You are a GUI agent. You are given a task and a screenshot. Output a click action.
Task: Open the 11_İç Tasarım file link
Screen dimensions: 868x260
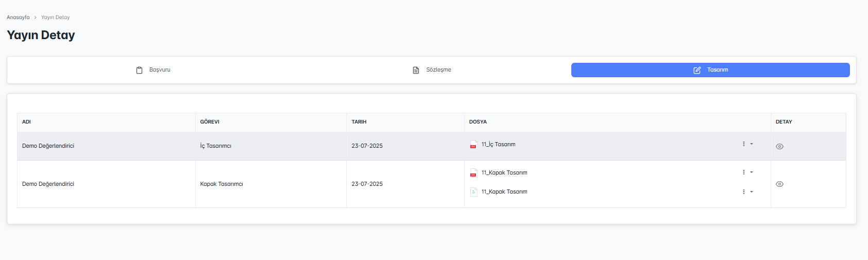click(x=498, y=145)
